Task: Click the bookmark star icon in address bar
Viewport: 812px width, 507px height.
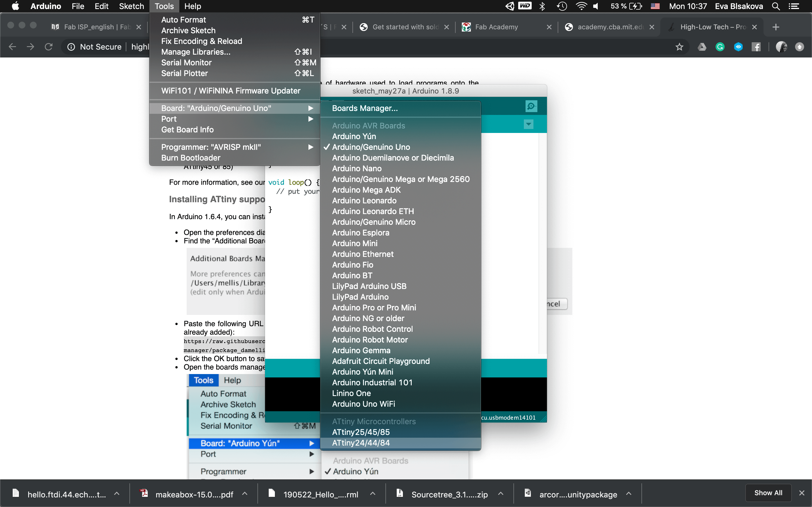Action: coord(679,47)
